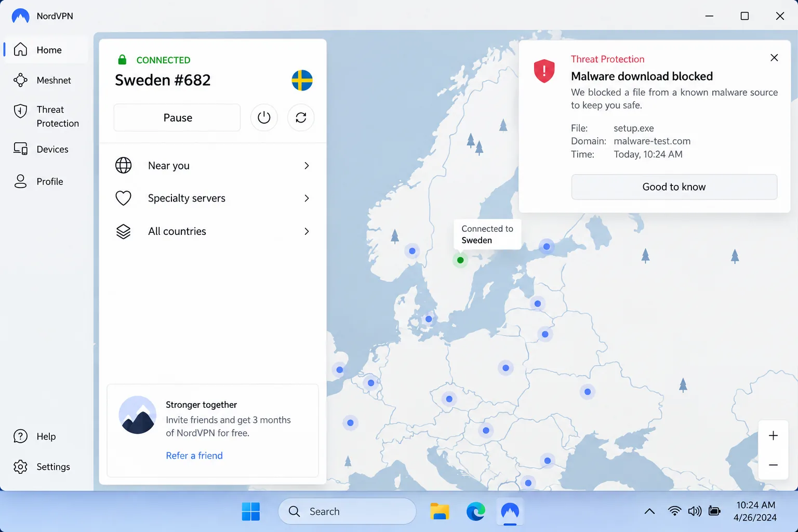
Task: Click the Sweden flag icon
Action: click(302, 81)
